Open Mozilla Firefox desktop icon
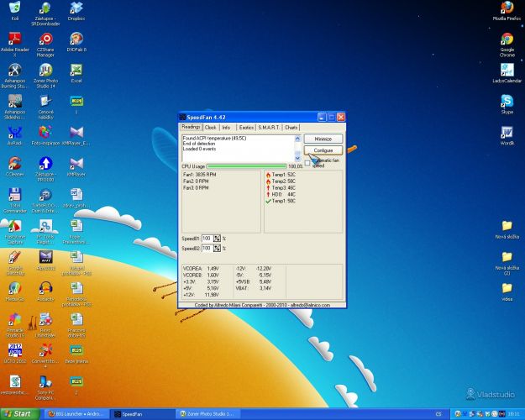 tap(507, 10)
